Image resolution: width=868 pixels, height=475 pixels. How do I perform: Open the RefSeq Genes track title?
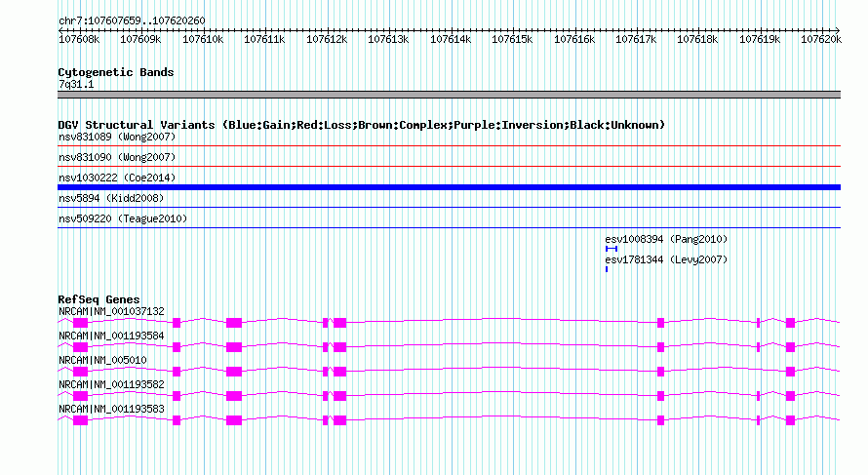coord(99,299)
